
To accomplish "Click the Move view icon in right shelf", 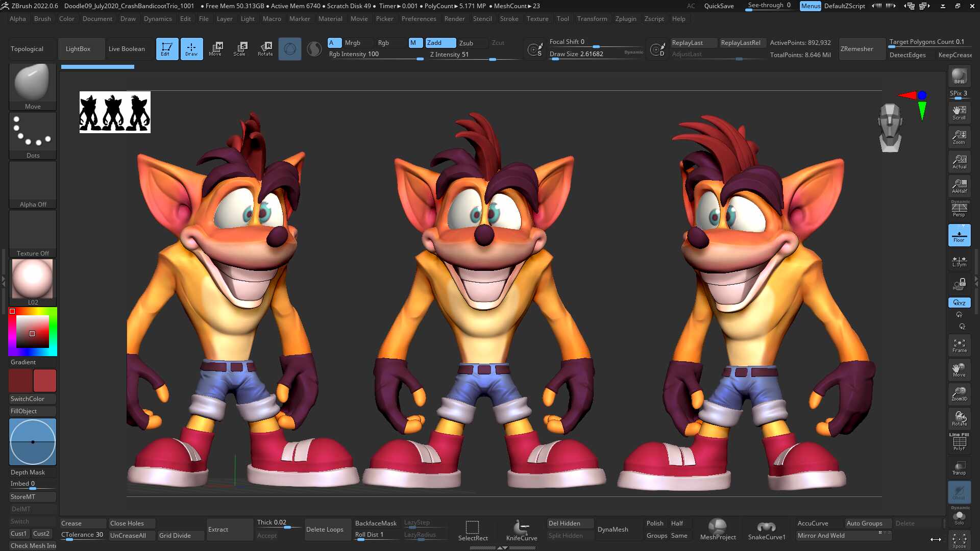I will (x=959, y=370).
